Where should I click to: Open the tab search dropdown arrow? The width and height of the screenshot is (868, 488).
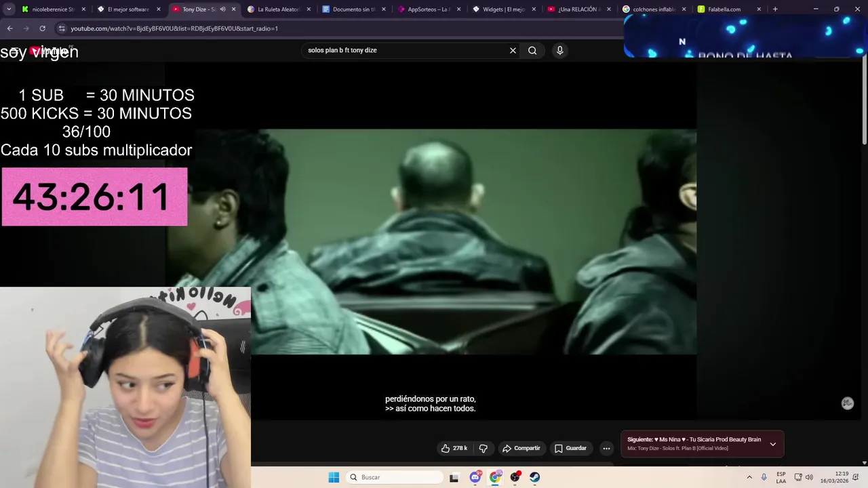click(9, 9)
